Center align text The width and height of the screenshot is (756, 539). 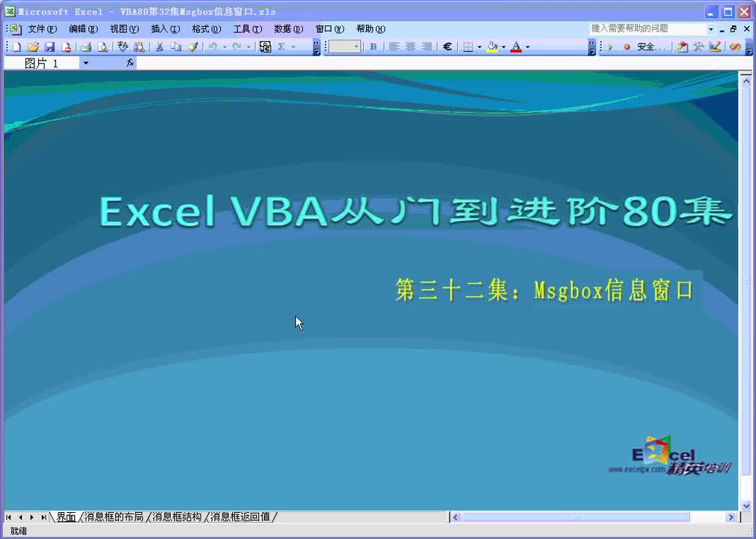click(x=410, y=46)
